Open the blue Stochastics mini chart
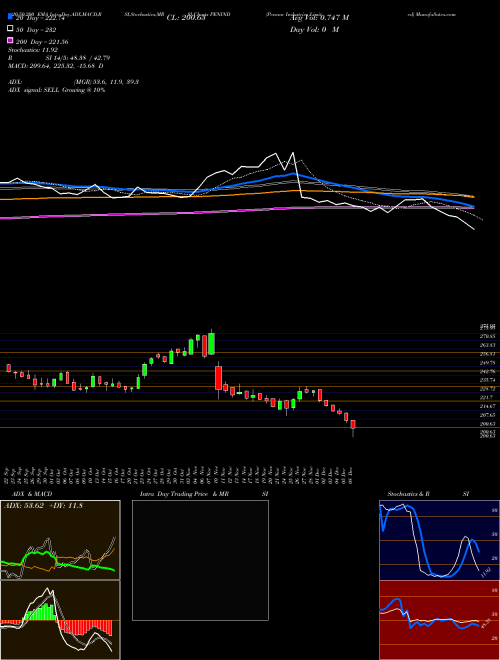This screenshot has width=500, height=660. point(439,540)
